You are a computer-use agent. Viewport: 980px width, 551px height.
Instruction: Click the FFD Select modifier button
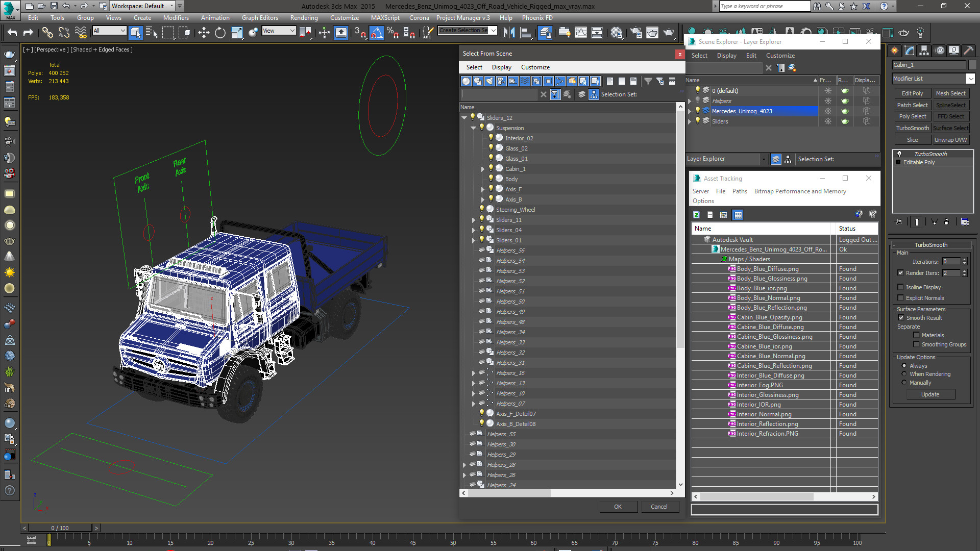coord(950,116)
